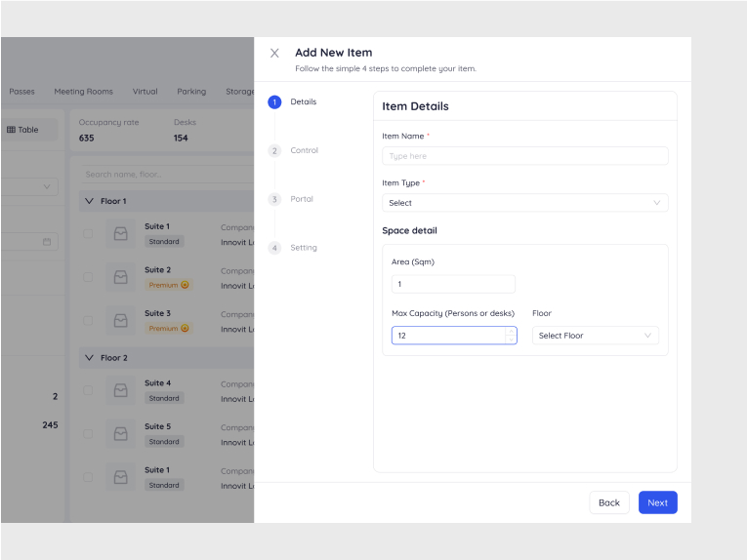Image resolution: width=747 pixels, height=560 pixels.
Task: Check the Suite 1 checkbox under Floor 1
Action: pos(88,233)
